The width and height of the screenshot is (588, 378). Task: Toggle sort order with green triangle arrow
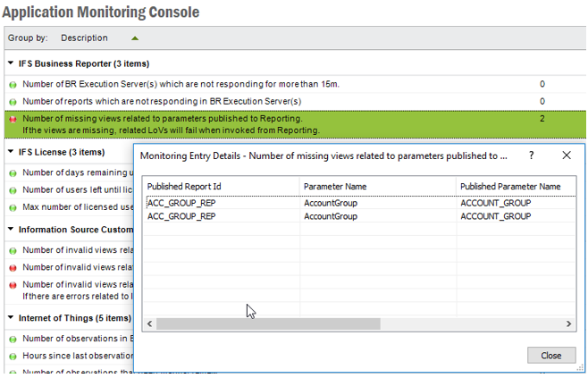point(135,38)
